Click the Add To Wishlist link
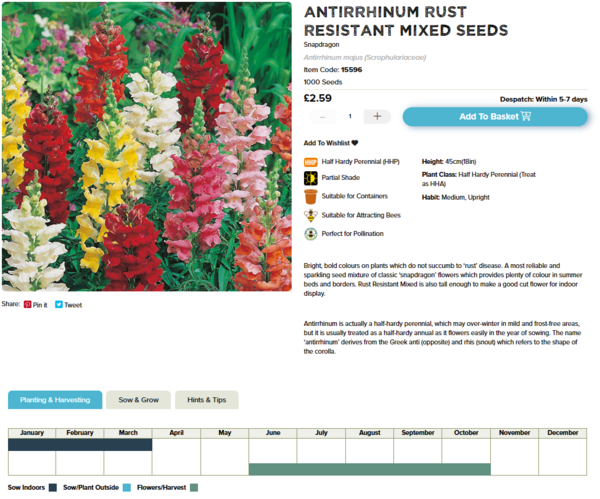The image size is (600, 499). 326,143
